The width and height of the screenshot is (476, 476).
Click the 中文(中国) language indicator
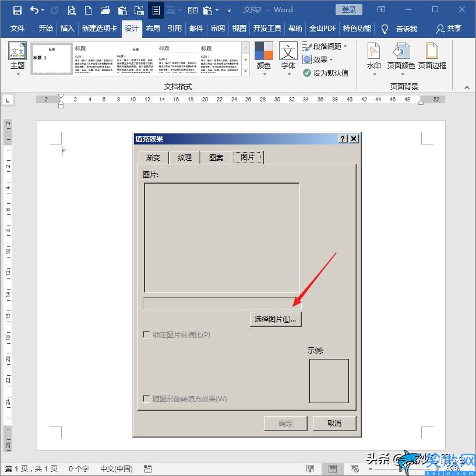[x=117, y=468]
